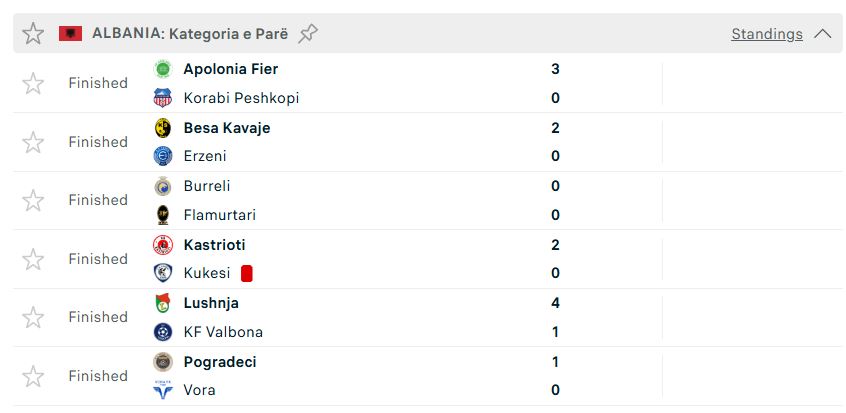Viewport: 846px width, 413px height.
Task: Click the Lushnja team crest
Action: 162,303
